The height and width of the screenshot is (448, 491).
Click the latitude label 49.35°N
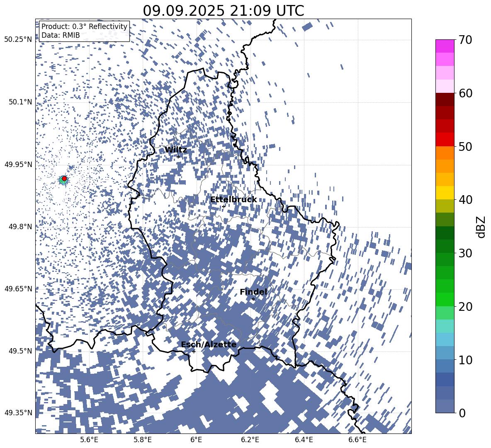pyautogui.click(x=18, y=413)
